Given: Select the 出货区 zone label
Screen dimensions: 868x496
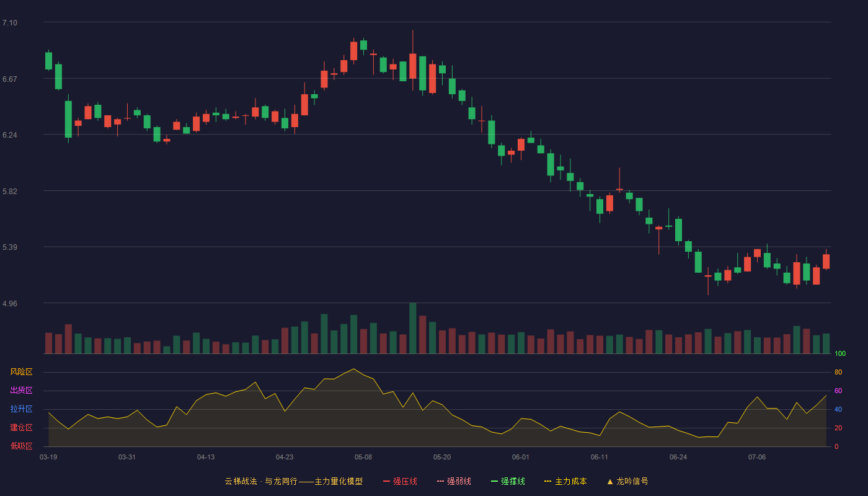Looking at the screenshot, I should (x=21, y=391).
